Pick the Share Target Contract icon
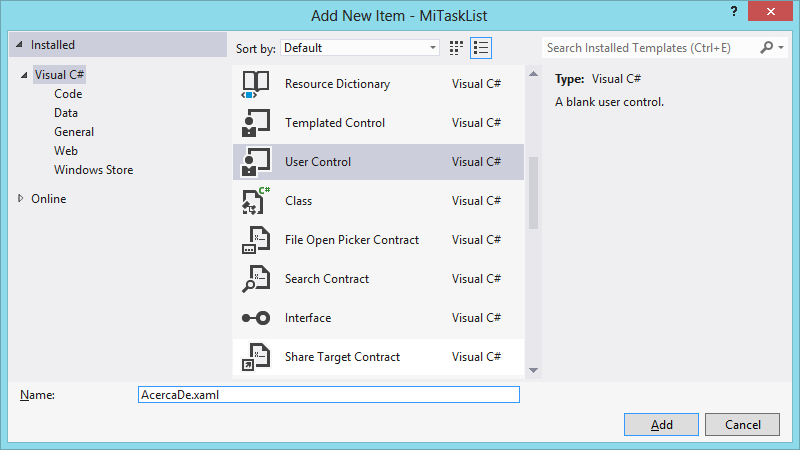Screen dimensions: 800x450 [x=255, y=357]
